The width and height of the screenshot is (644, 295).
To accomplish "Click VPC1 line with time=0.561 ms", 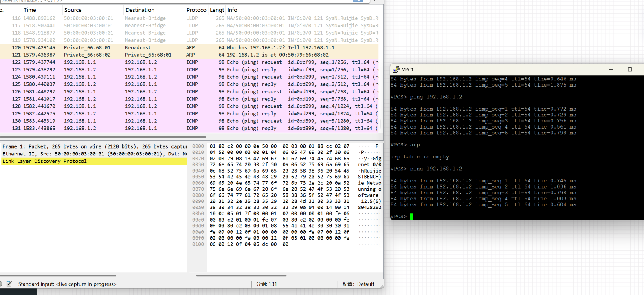I will click(484, 127).
